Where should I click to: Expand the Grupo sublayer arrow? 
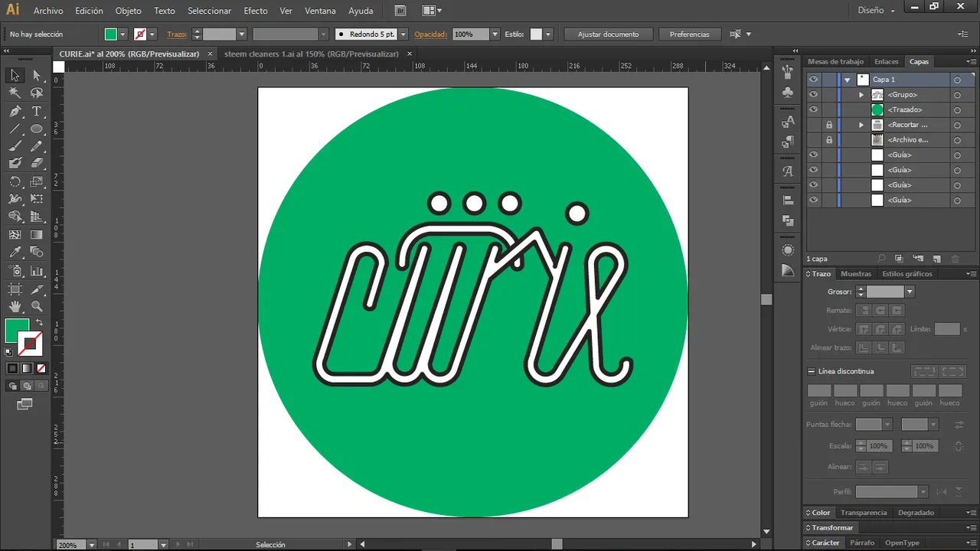pyautogui.click(x=861, y=95)
